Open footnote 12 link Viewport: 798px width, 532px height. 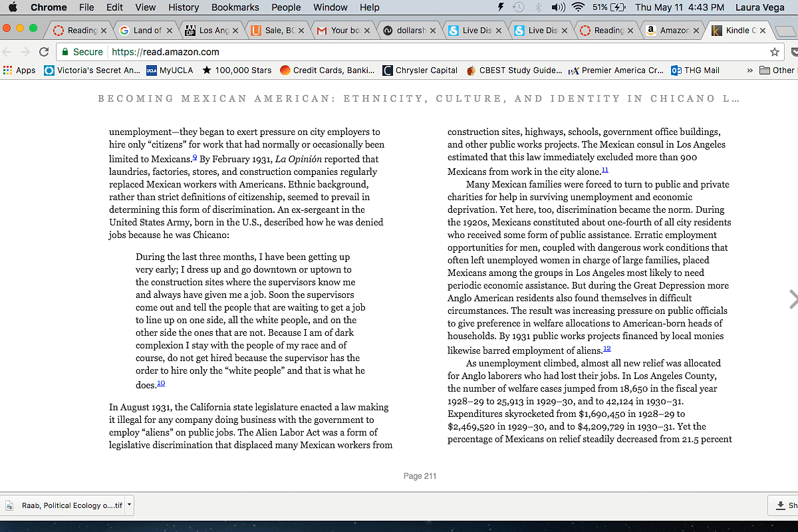(x=606, y=348)
